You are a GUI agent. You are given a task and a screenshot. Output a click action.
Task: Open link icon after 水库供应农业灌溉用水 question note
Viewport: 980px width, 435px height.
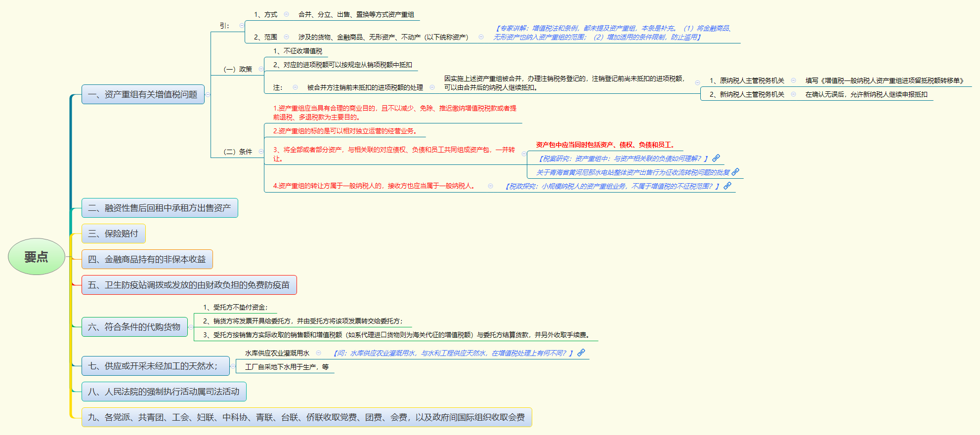point(581,353)
